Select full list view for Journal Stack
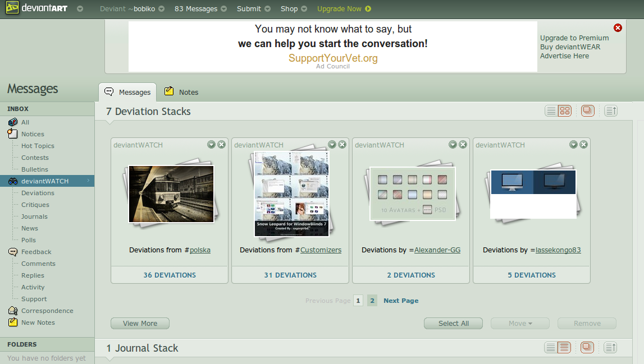 (564, 348)
